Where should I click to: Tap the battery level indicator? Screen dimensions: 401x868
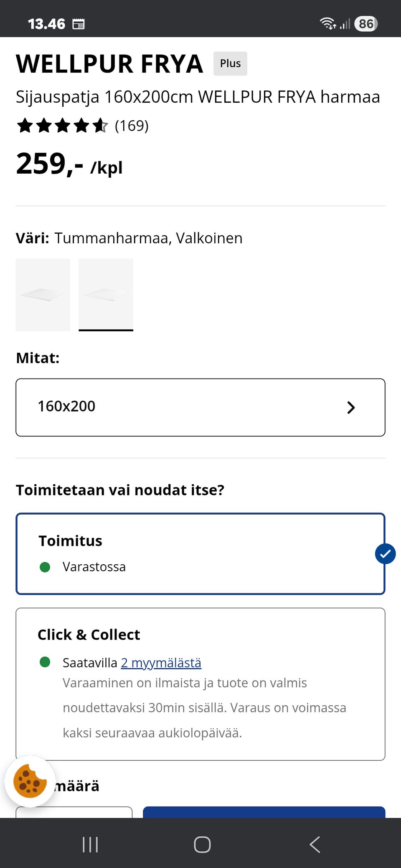coord(366,24)
